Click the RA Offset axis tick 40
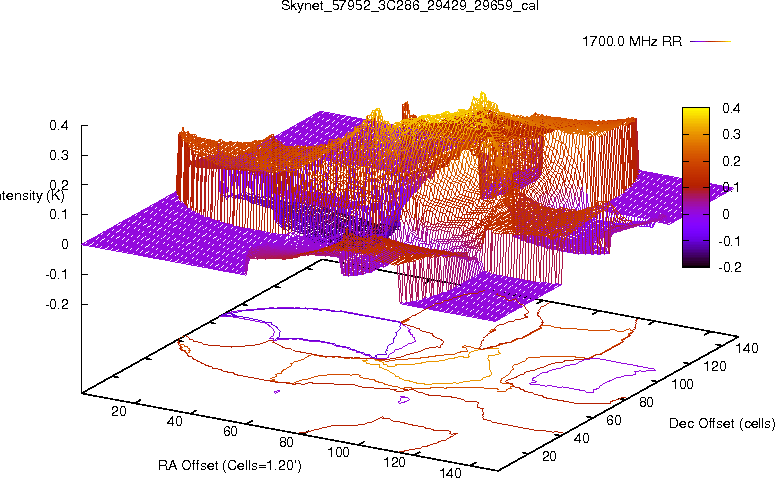Screen dimensions: 775x478 (174, 421)
